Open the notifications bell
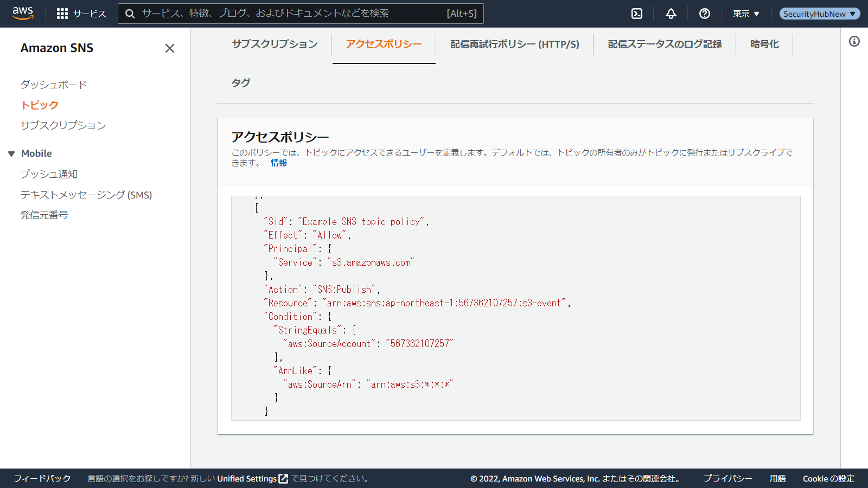This screenshot has height=488, width=868. (671, 14)
